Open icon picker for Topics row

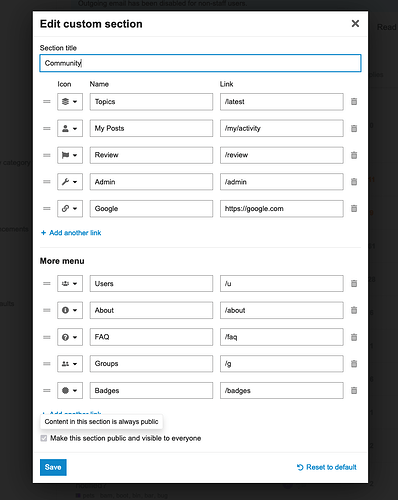(70, 102)
